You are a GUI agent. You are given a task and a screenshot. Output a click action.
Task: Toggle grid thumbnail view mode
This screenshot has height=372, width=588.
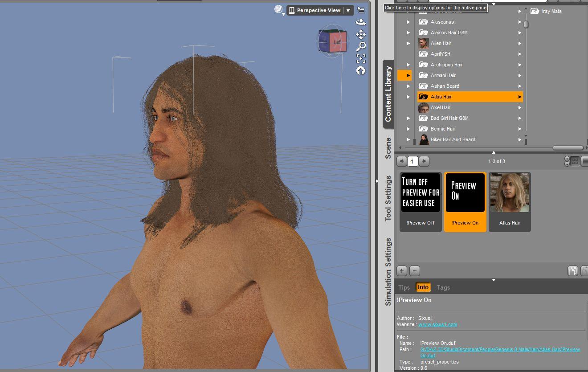pos(575,161)
